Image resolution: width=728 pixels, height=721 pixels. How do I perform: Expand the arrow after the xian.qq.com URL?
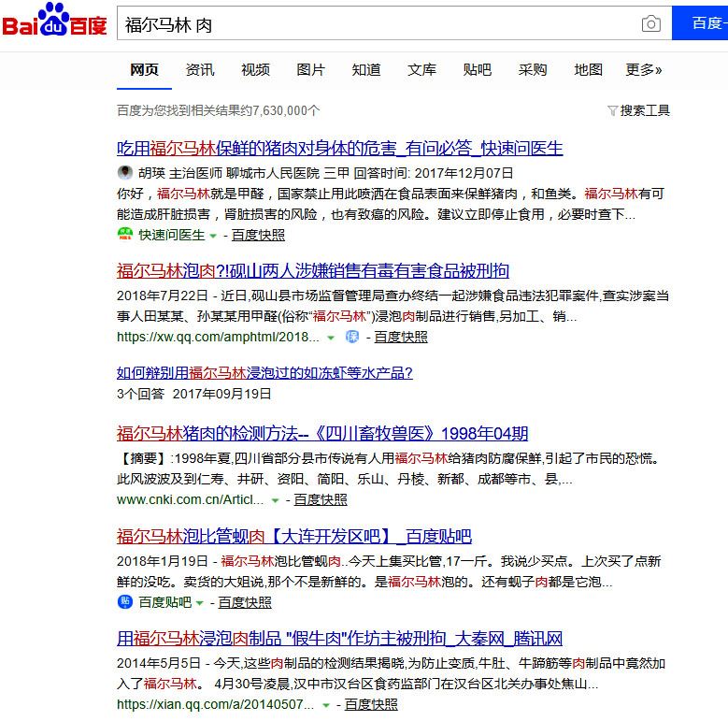point(326,705)
